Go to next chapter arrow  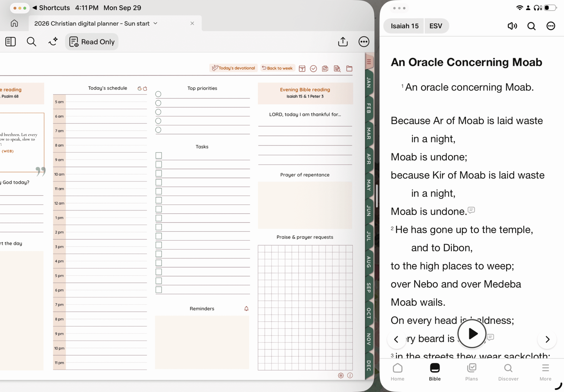[547, 339]
